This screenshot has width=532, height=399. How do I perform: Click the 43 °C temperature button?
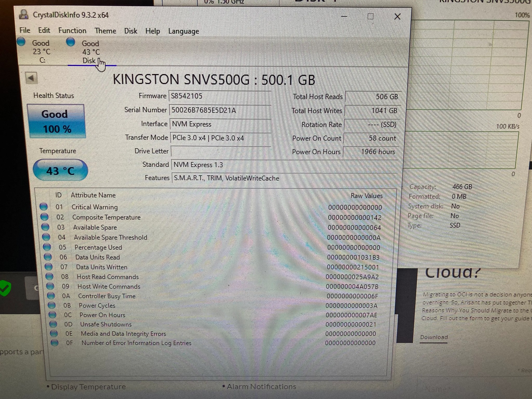point(60,171)
